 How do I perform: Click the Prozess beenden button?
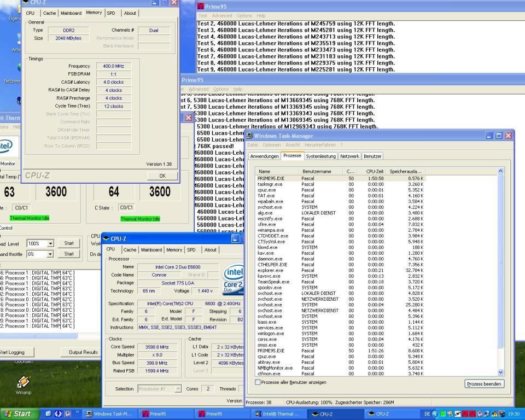point(484,384)
